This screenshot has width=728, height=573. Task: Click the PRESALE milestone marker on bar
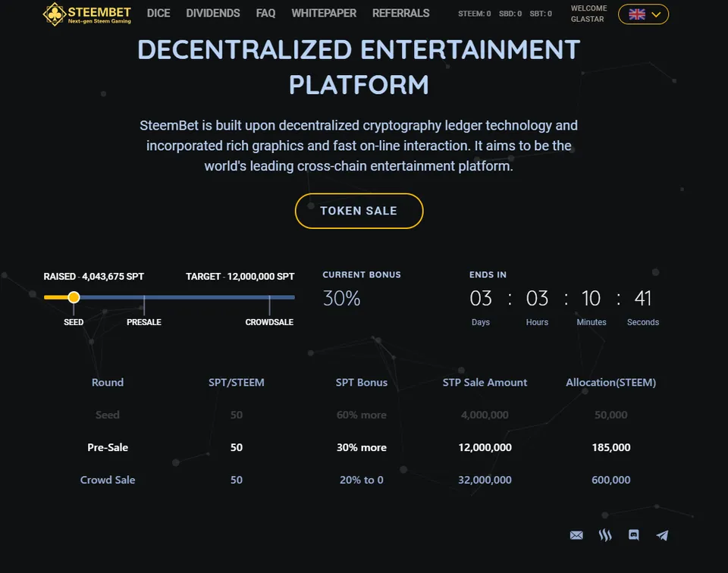(144, 305)
